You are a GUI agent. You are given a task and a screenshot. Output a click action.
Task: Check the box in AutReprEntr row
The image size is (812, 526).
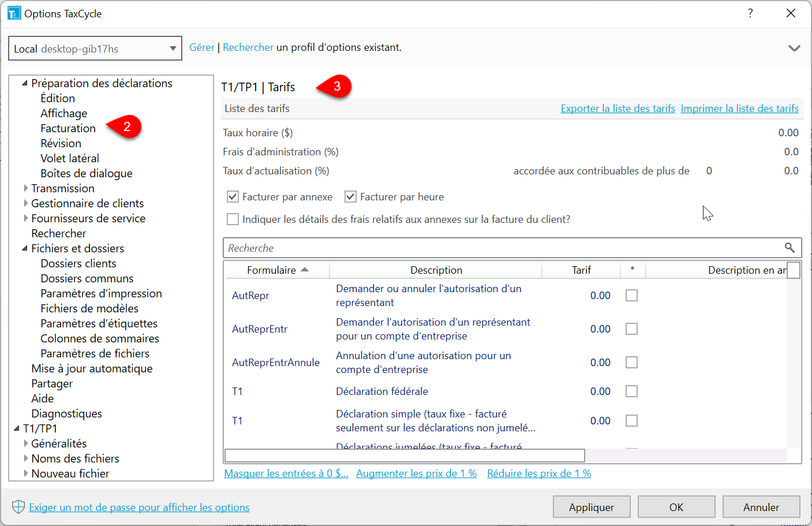[x=632, y=329]
